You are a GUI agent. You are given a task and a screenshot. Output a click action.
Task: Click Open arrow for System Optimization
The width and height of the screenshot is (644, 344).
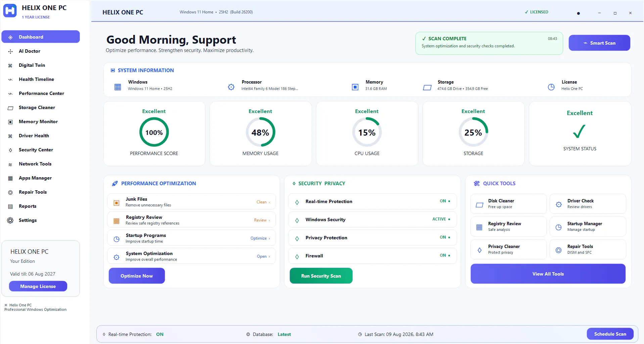click(x=264, y=256)
